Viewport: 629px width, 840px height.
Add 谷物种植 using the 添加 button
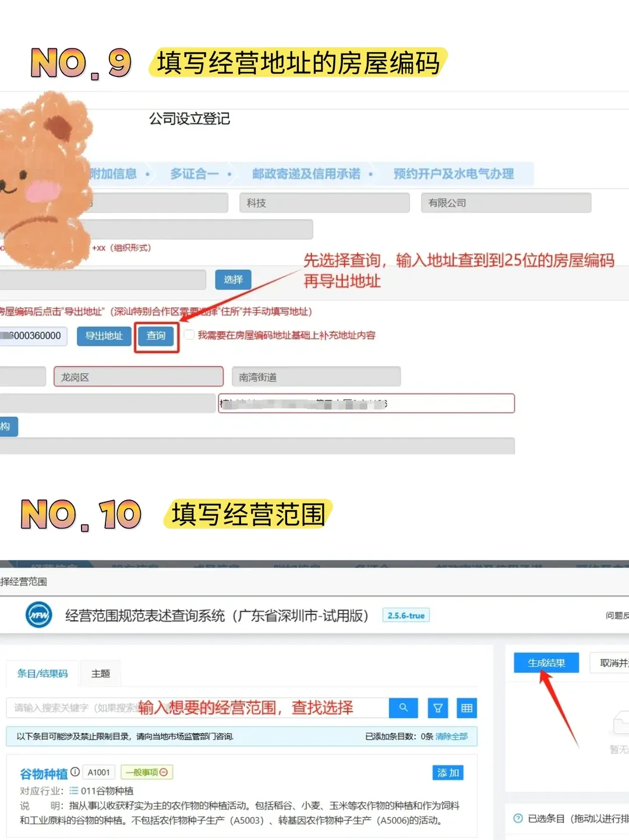(447, 772)
